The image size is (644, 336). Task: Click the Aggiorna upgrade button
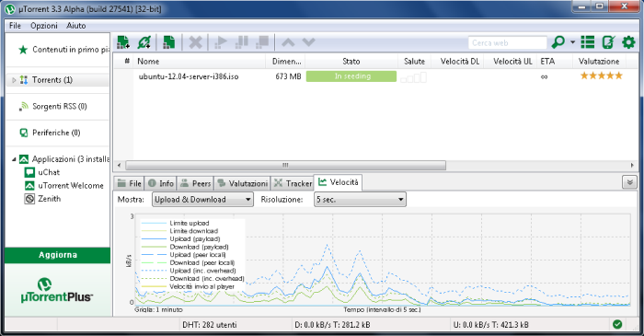[57, 255]
